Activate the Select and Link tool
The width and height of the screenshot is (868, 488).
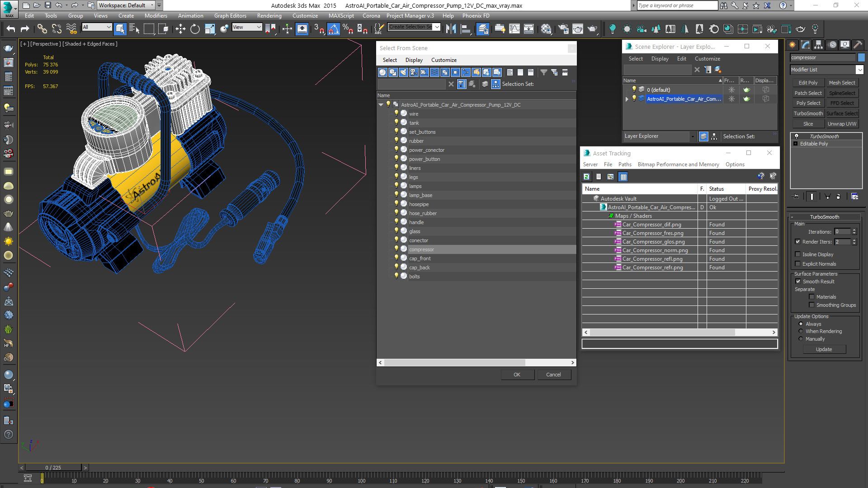[42, 29]
